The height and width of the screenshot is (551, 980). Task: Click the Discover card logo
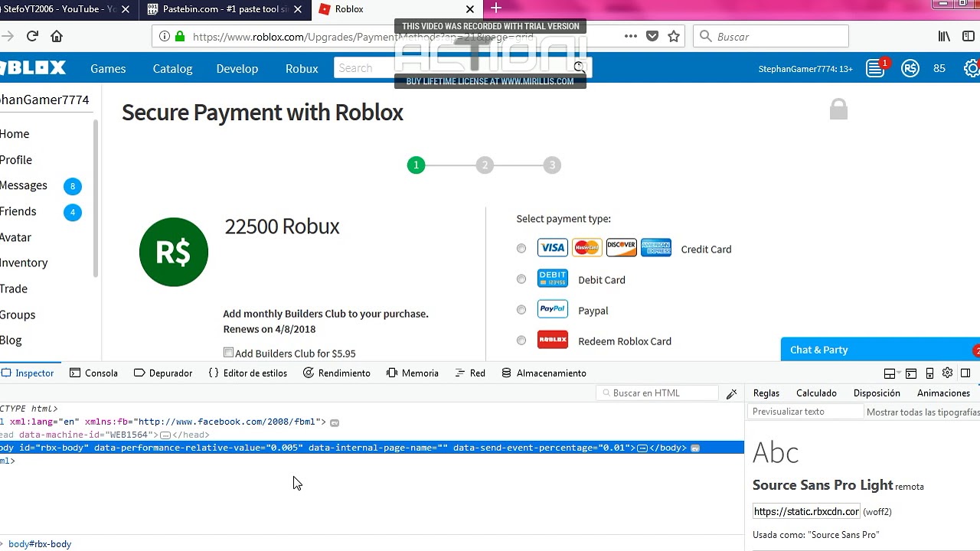621,248
